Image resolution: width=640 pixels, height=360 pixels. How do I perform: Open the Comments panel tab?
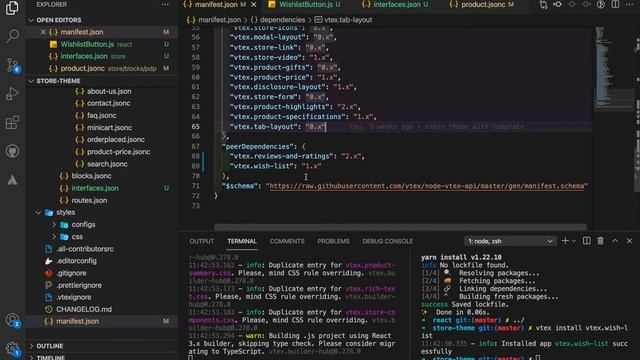coord(287,241)
